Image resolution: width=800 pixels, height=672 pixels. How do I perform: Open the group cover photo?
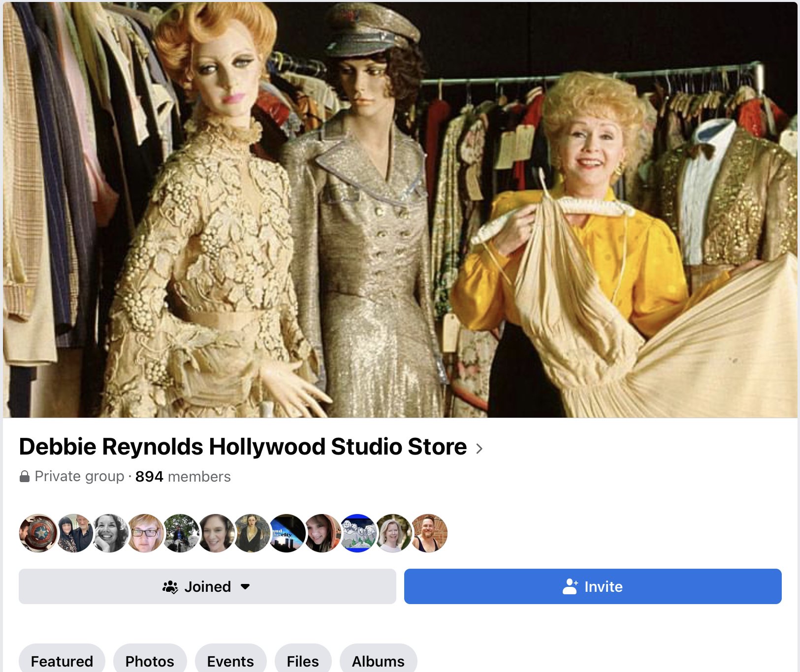click(x=400, y=210)
